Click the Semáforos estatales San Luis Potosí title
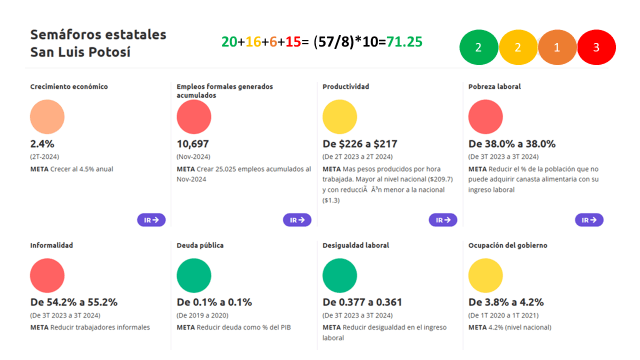The height and width of the screenshot is (360, 640). (x=98, y=43)
